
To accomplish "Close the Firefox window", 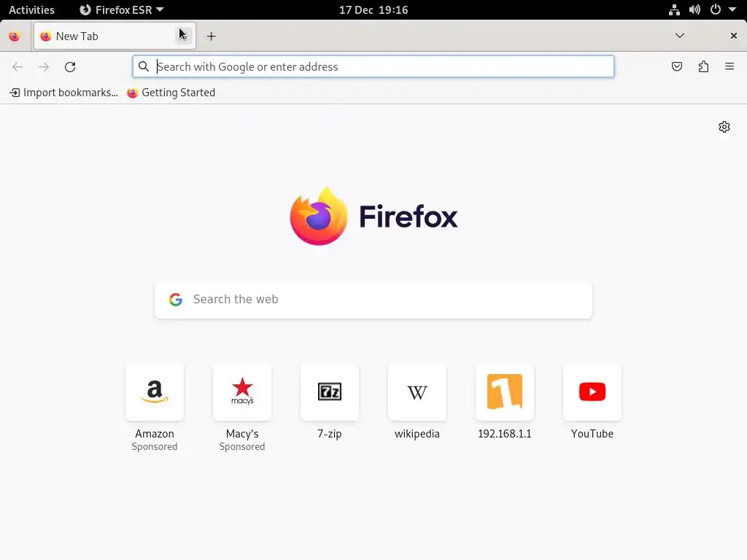I will pos(734,36).
